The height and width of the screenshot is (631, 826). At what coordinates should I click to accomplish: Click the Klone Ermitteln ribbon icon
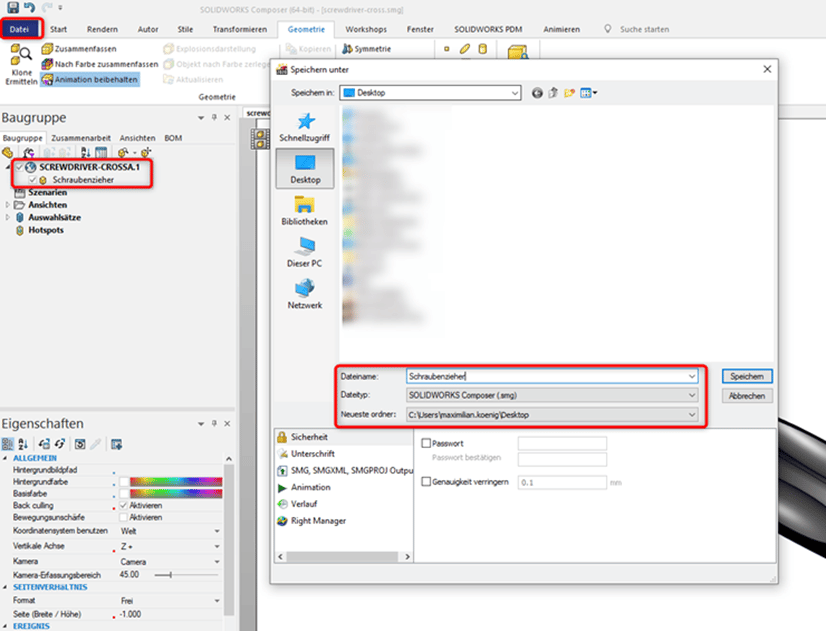click(x=21, y=62)
